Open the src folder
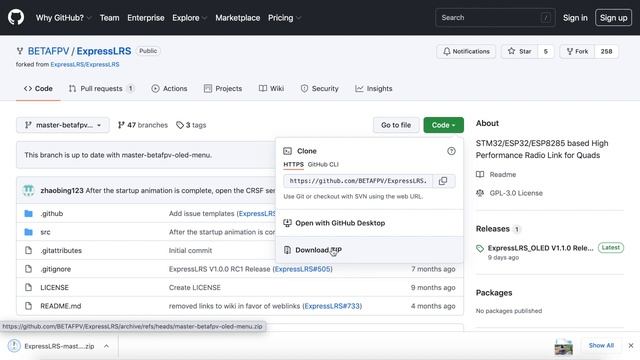 tap(45, 232)
